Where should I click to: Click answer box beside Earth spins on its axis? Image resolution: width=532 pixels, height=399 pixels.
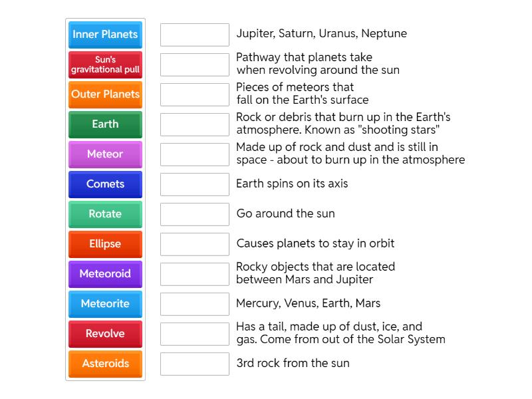tap(194, 184)
